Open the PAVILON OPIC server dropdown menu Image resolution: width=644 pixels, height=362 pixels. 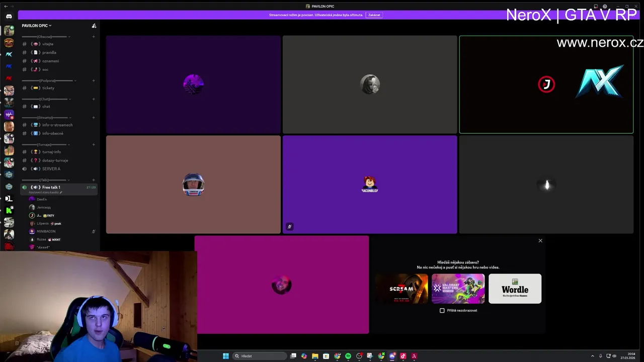37,26
